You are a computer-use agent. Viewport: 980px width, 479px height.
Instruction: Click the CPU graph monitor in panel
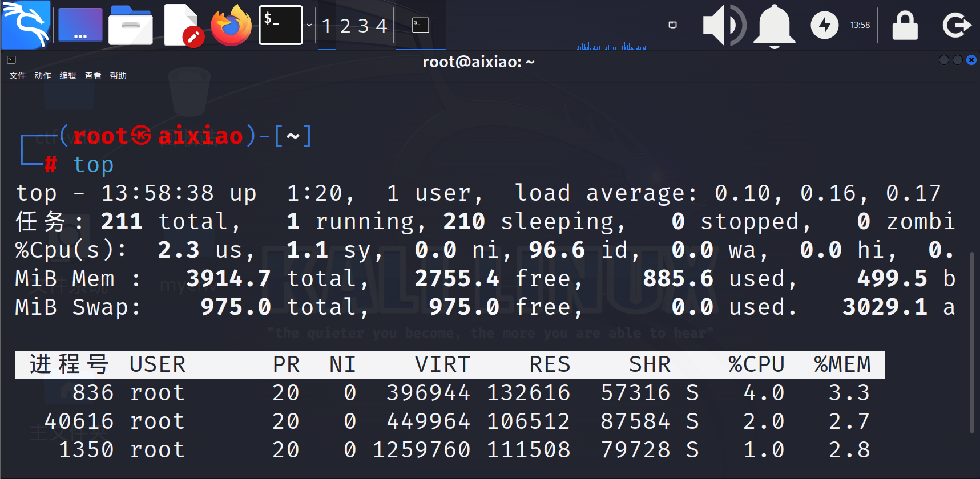point(610,45)
